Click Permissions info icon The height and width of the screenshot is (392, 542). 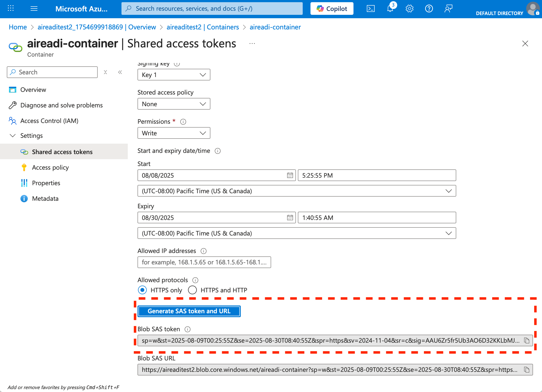pyautogui.click(x=183, y=122)
